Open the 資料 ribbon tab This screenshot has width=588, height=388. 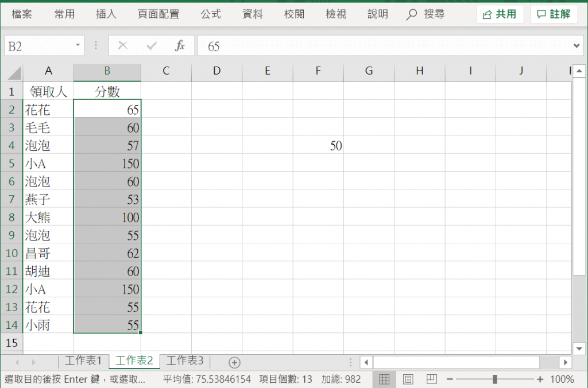[253, 14]
